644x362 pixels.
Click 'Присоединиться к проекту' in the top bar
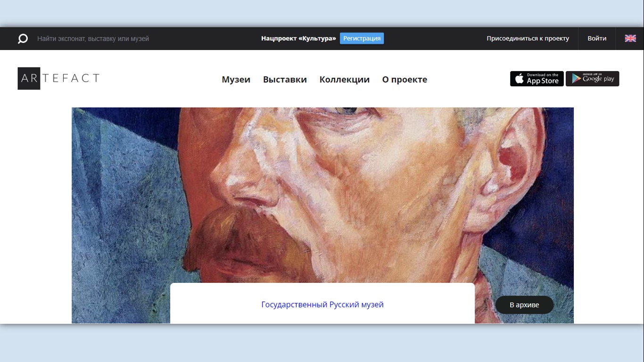[528, 39]
